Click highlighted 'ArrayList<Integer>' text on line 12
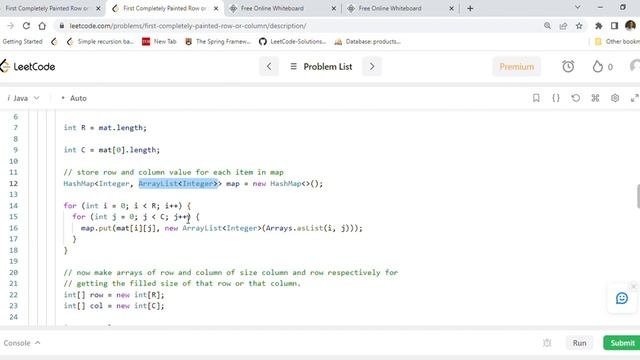 pos(178,184)
